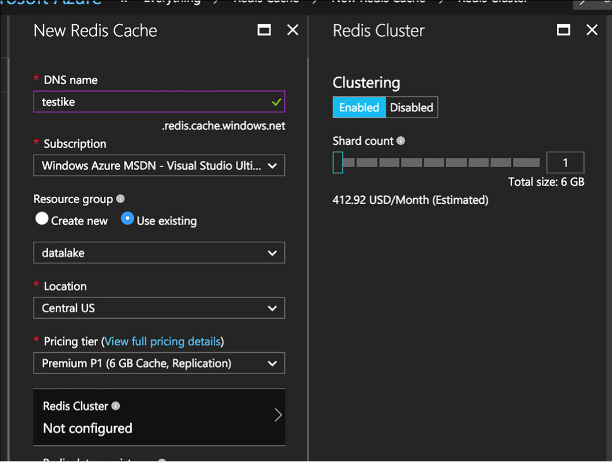Open the Location dropdown showing Central US
The image size is (612, 462).
pyautogui.click(x=159, y=308)
